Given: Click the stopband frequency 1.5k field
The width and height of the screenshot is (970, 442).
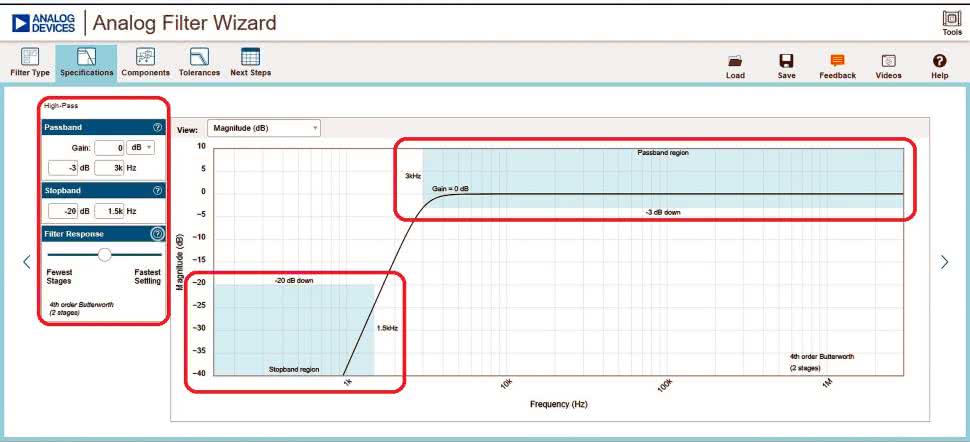Looking at the screenshot, I should click(x=109, y=211).
